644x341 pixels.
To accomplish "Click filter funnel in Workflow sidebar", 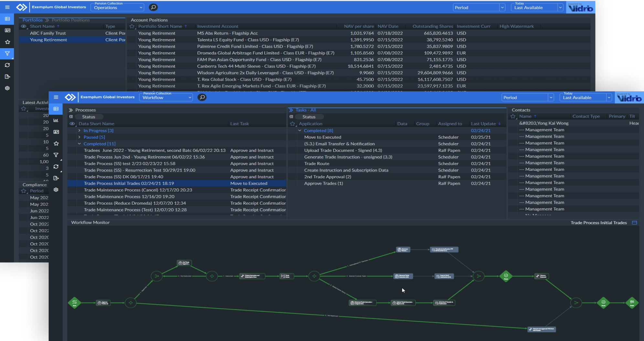I will tap(56, 155).
